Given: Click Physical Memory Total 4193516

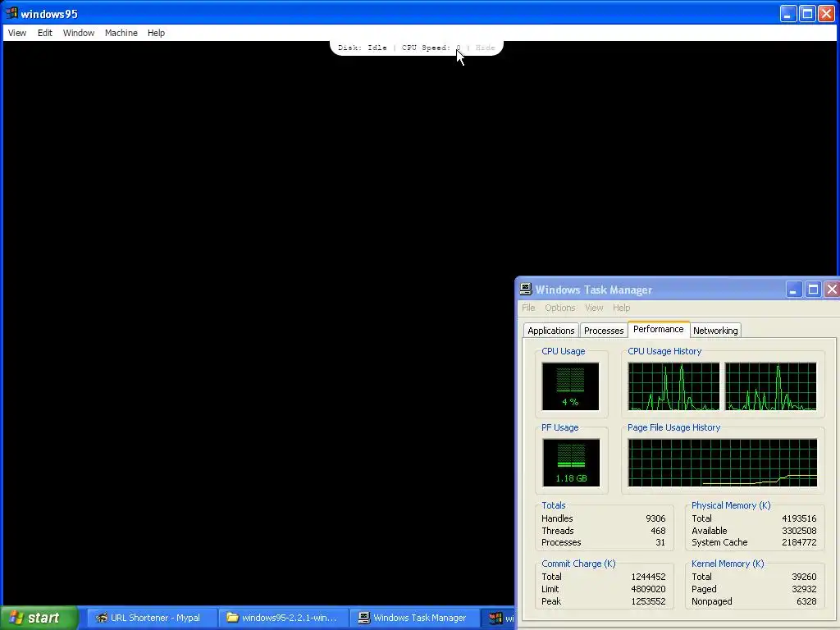Looking at the screenshot, I should 799,518.
